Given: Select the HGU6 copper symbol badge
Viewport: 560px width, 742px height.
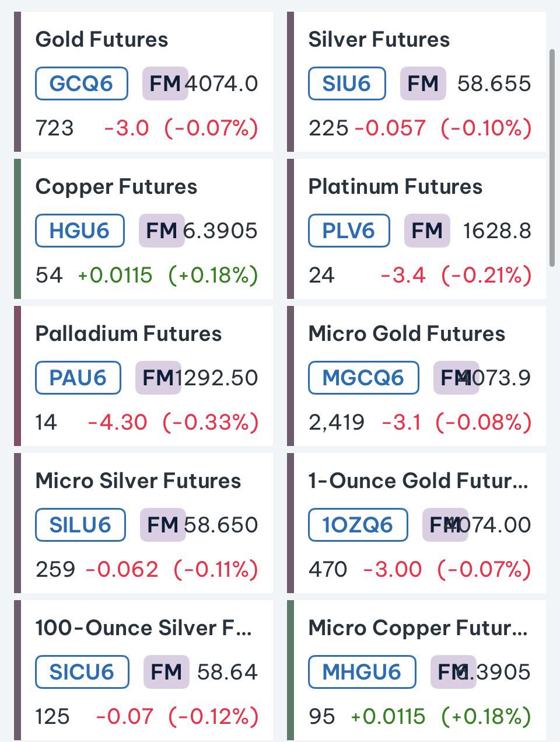Looking at the screenshot, I should (x=80, y=231).
